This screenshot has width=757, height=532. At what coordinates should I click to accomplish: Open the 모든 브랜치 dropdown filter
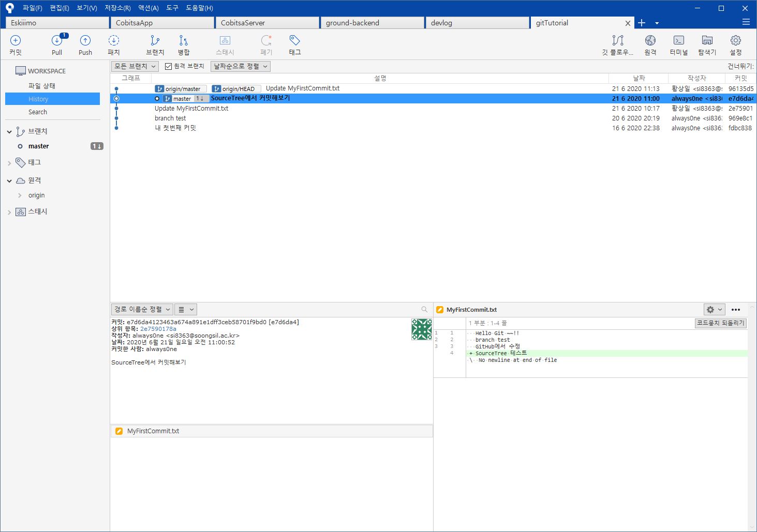pyautogui.click(x=135, y=66)
